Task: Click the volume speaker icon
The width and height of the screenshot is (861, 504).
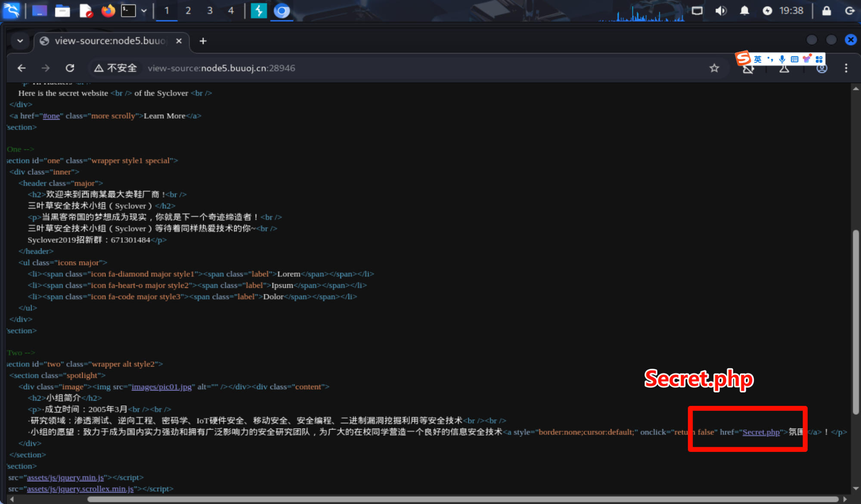Action: (x=720, y=11)
